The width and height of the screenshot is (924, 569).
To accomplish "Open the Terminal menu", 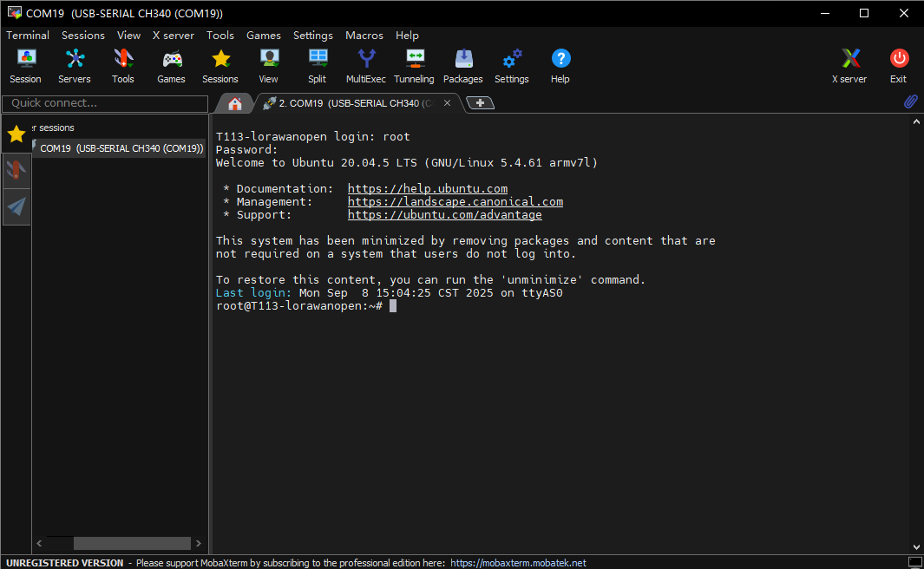I will point(28,36).
